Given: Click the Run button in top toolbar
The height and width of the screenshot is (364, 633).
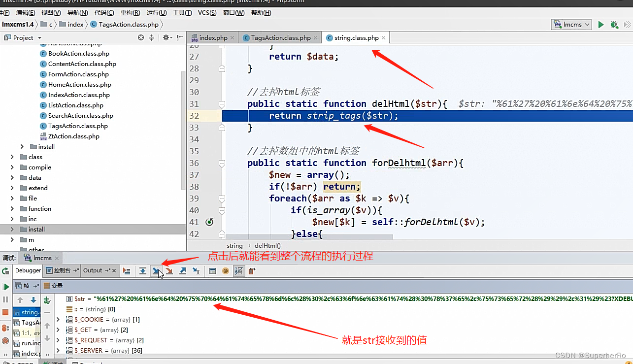Looking at the screenshot, I should (601, 24).
